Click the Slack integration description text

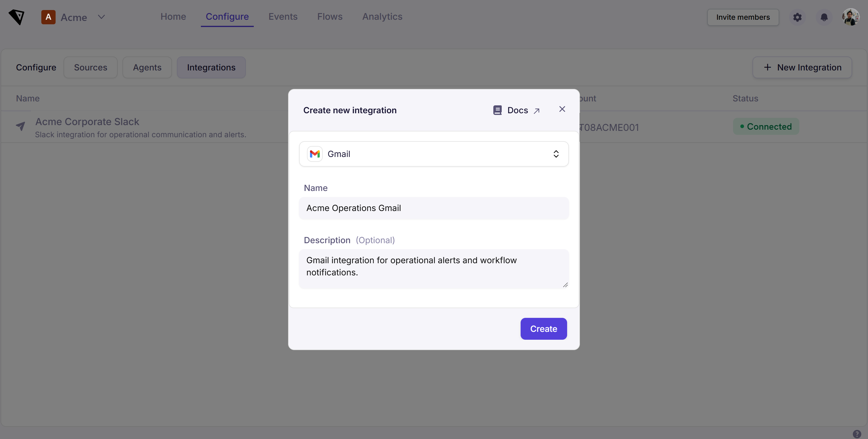tap(140, 134)
